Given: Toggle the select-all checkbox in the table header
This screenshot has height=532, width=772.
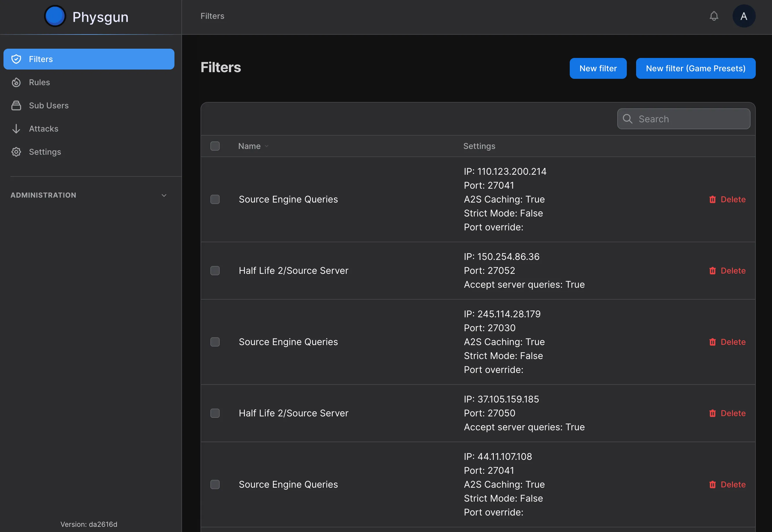Looking at the screenshot, I should (x=215, y=146).
